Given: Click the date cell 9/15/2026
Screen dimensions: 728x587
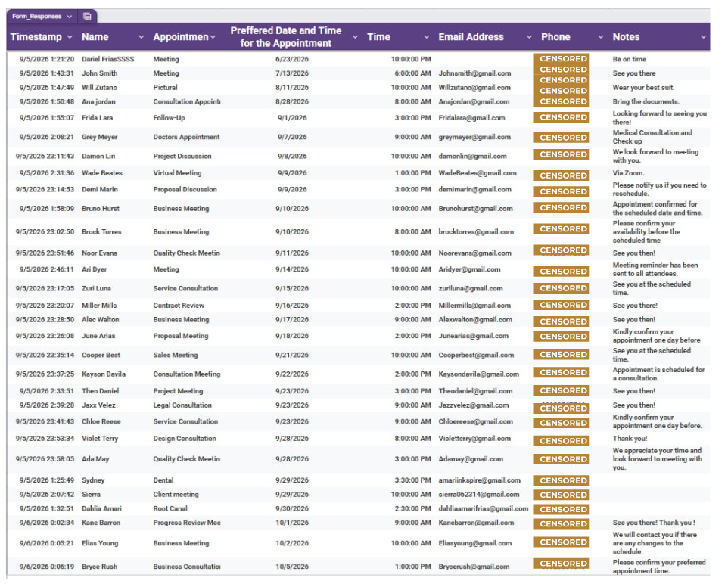Looking at the screenshot, I should [x=292, y=289].
